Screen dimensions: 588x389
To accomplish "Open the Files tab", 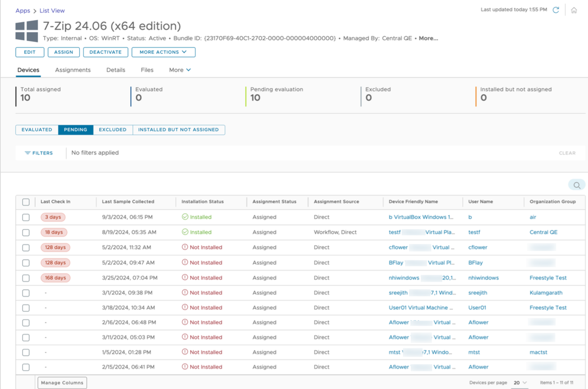I will tap(147, 70).
